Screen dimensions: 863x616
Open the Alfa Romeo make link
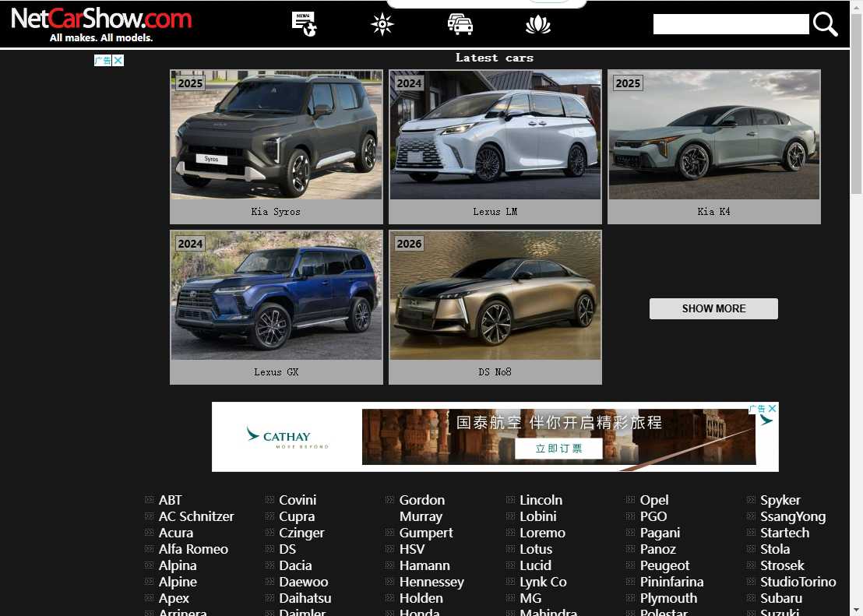tap(193, 549)
